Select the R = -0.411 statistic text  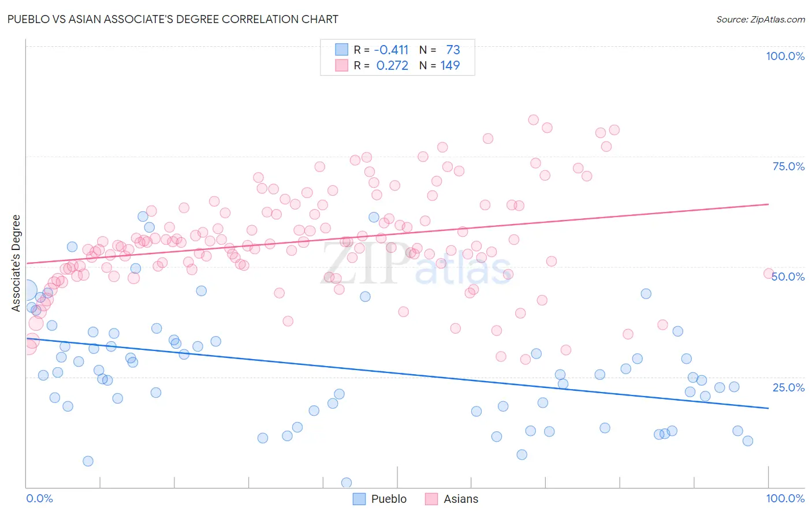click(381, 50)
